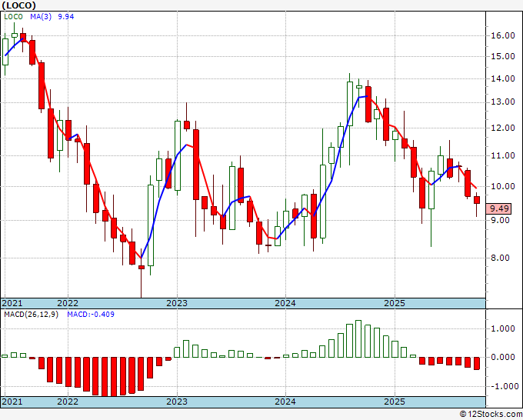Image resolution: width=523 pixels, height=420 pixels.
Task: Click the -1.000 MACD axis label
Action: click(x=503, y=386)
